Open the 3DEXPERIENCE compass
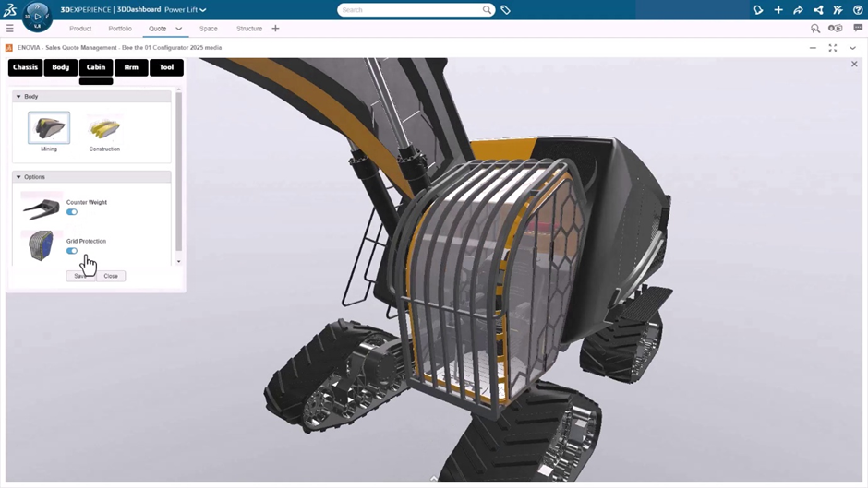This screenshot has width=868, height=488. point(37,16)
